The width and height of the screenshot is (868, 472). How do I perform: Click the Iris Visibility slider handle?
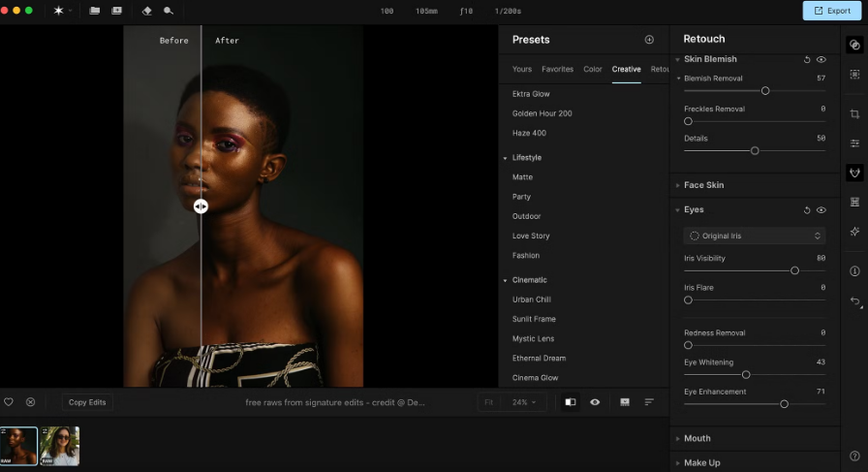click(x=795, y=271)
